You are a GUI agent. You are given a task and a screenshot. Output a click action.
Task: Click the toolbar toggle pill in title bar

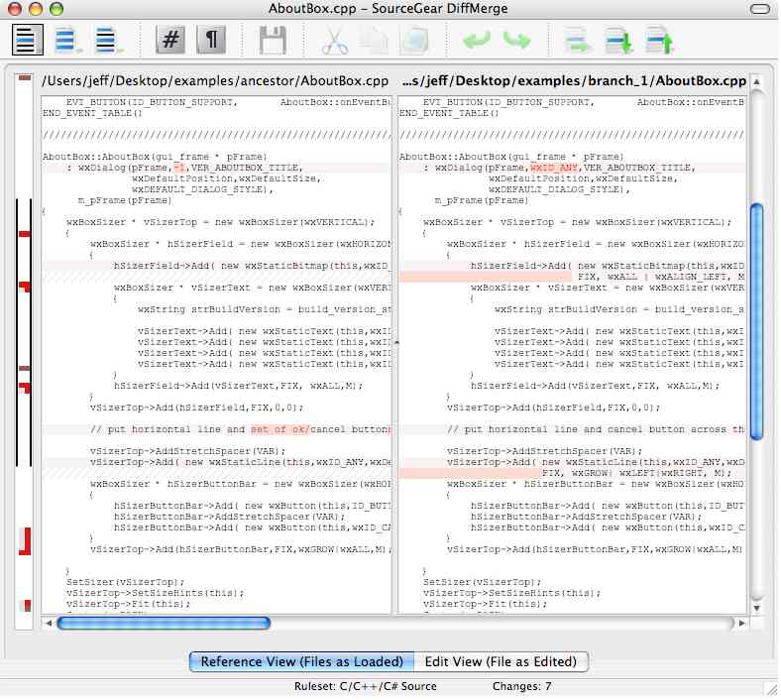[x=759, y=9]
